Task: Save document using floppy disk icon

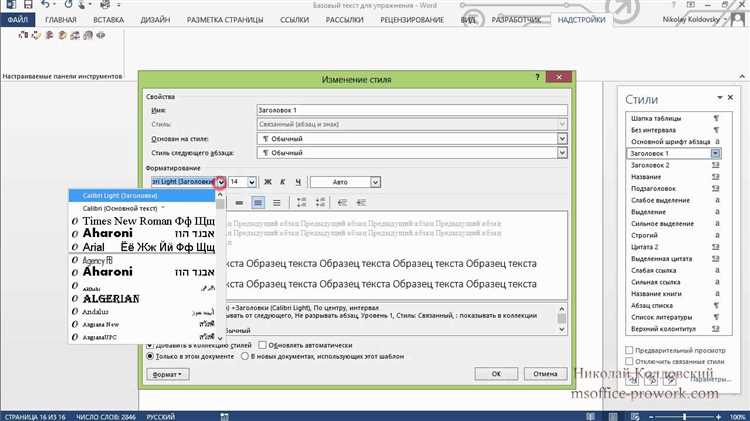Action: coord(28,5)
